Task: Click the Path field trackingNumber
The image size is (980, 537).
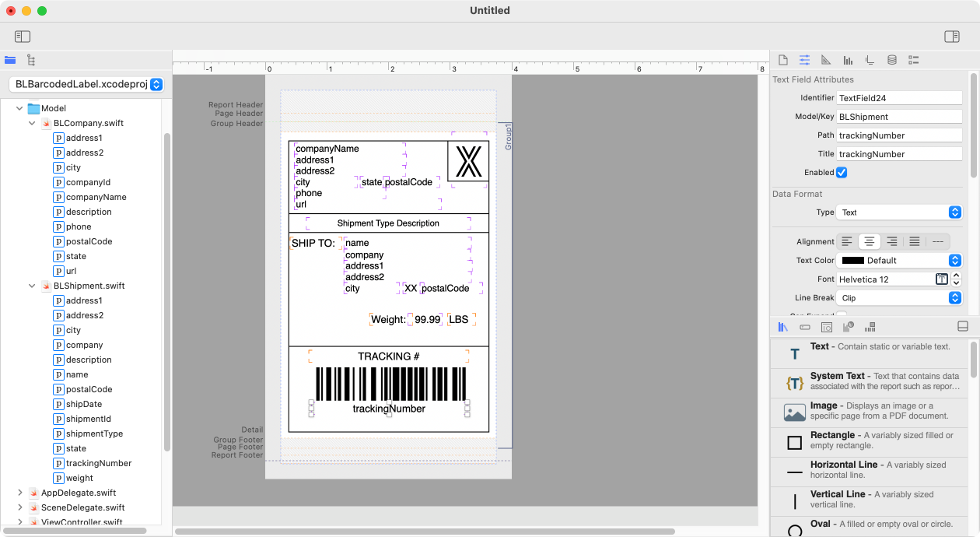Action: 899,135
